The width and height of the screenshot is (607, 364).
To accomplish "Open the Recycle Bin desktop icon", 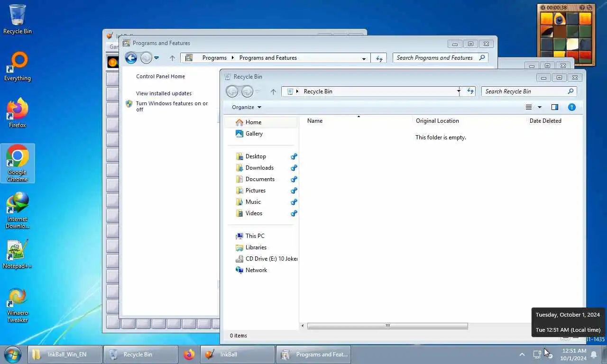I will 18,19.
